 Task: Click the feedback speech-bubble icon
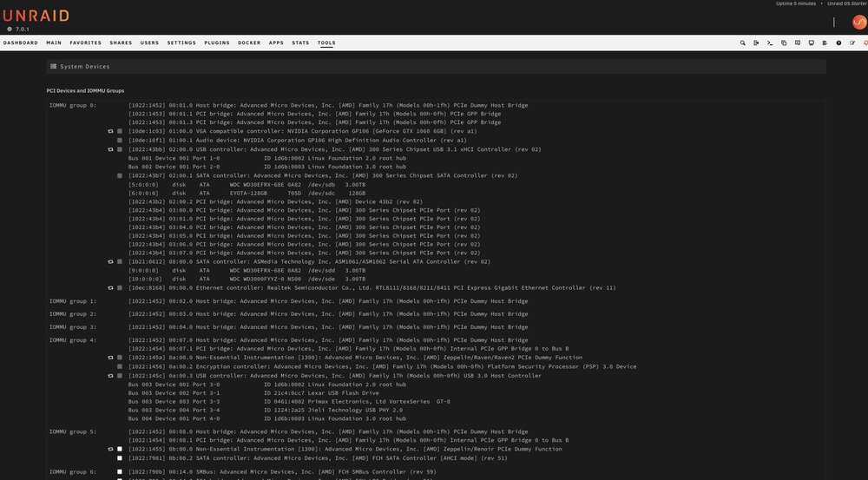pos(797,43)
